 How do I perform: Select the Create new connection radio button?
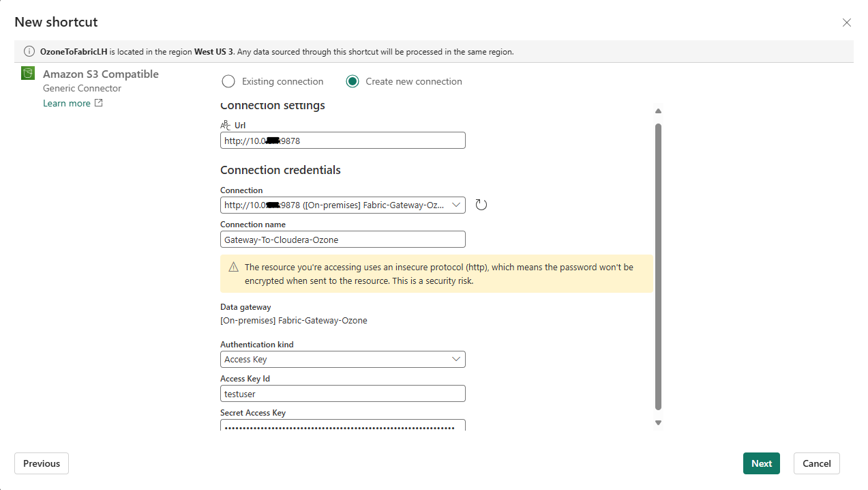pos(353,81)
